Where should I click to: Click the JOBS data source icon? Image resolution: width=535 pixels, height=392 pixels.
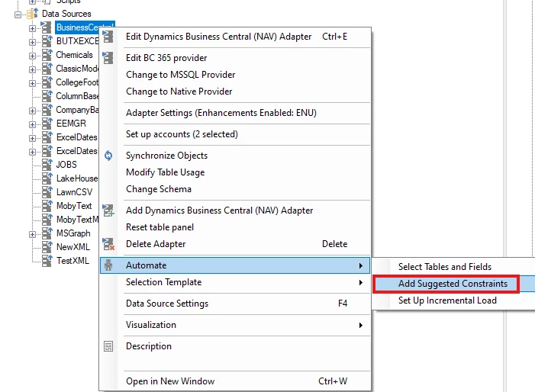click(47, 165)
